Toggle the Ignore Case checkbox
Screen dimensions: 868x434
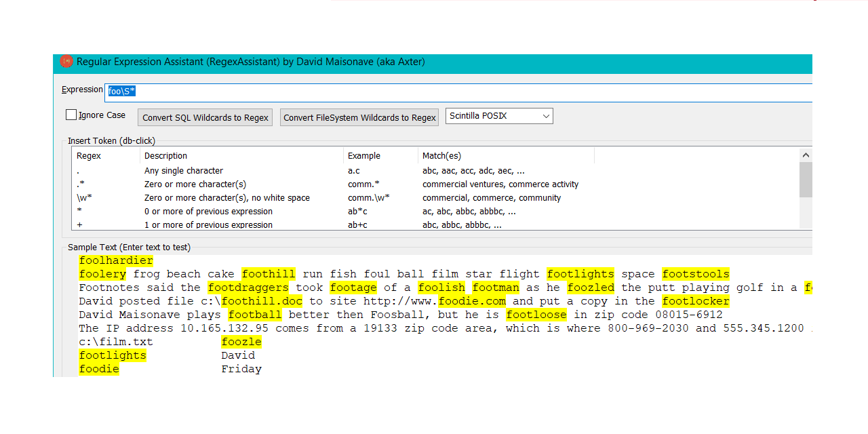71,115
